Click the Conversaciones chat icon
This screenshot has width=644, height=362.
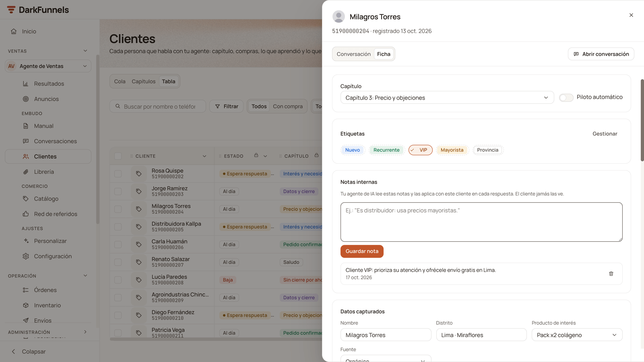click(26, 141)
